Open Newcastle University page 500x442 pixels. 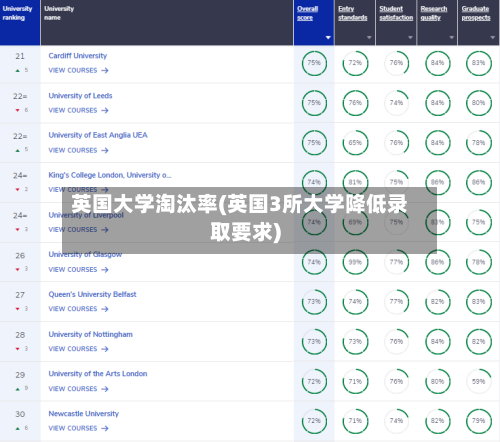click(x=84, y=414)
